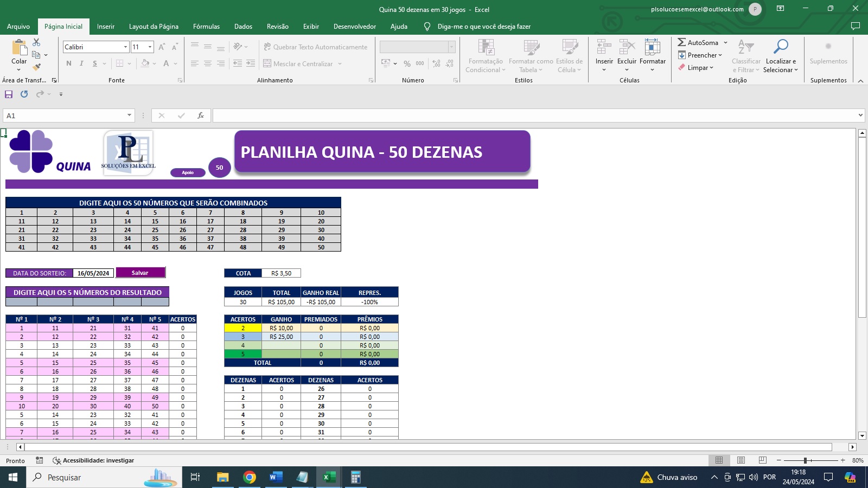Click the AutoSoma sigma icon
868x488 pixels.
tap(682, 42)
